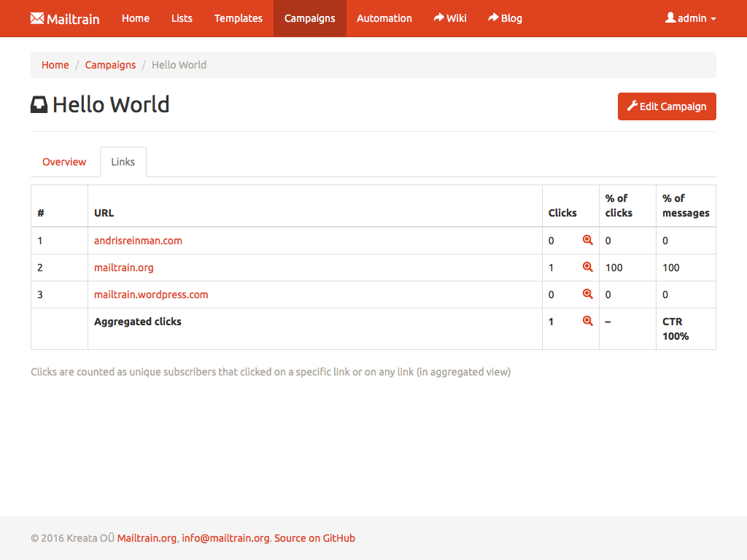Visit the Blog link in navbar
747x560 pixels.
pyautogui.click(x=505, y=18)
